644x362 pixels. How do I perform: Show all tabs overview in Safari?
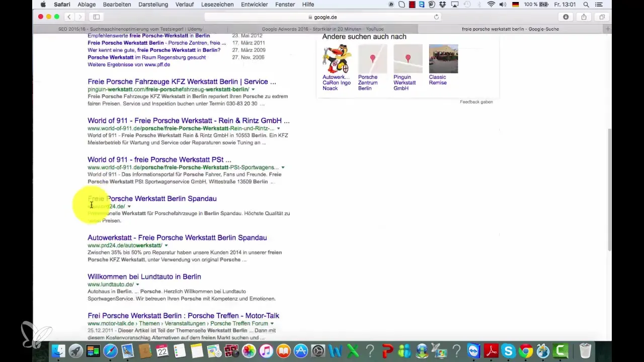pos(602,17)
